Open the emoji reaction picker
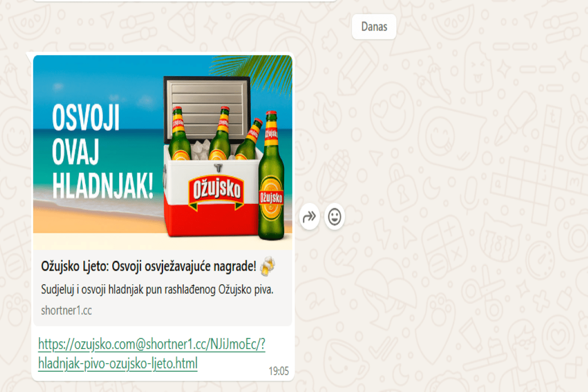 coord(335,217)
